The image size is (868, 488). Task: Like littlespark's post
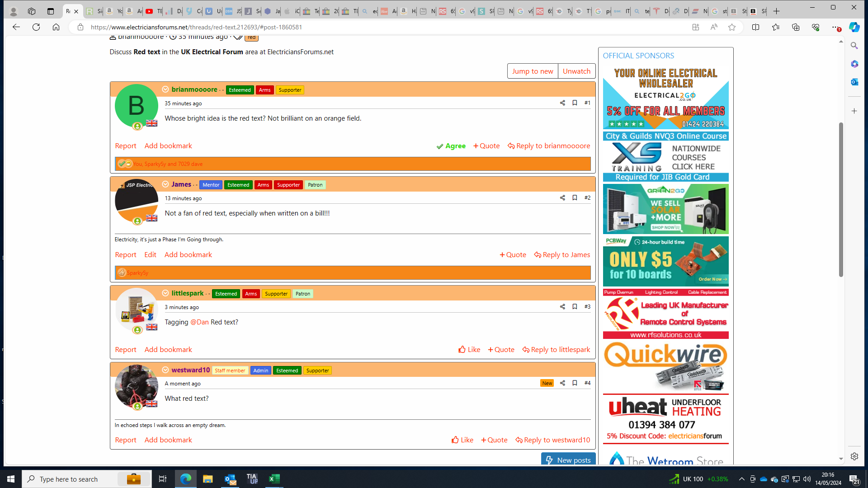pos(469,349)
